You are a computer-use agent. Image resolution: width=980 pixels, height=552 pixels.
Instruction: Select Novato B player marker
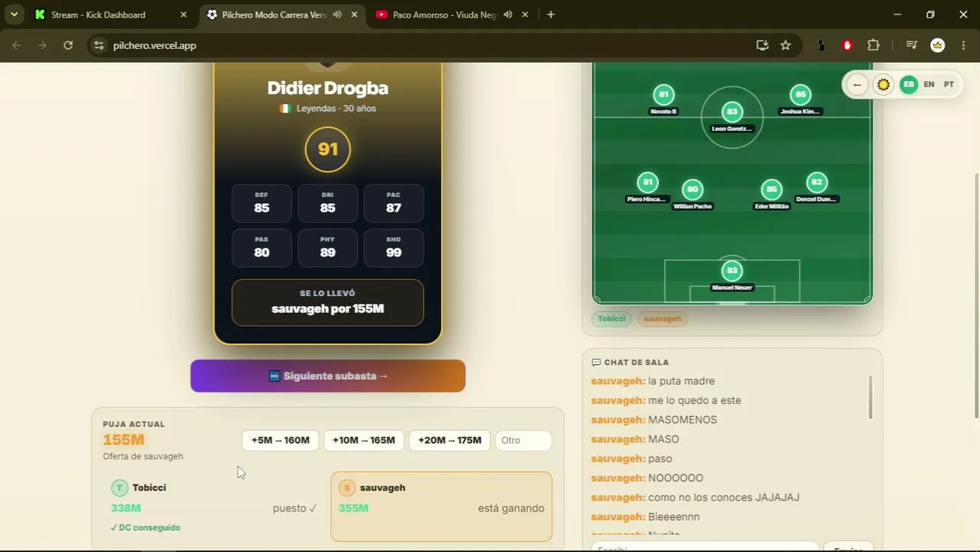point(663,95)
